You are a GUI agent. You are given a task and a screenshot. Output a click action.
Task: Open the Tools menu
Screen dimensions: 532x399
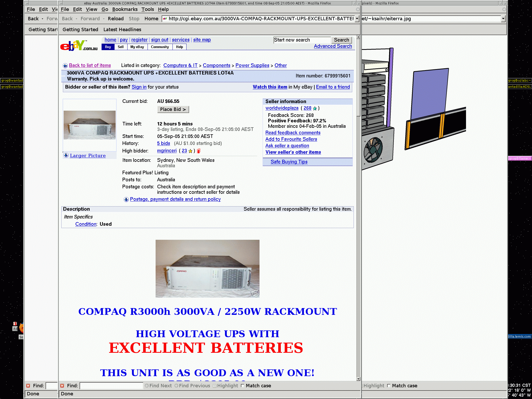coord(148,9)
